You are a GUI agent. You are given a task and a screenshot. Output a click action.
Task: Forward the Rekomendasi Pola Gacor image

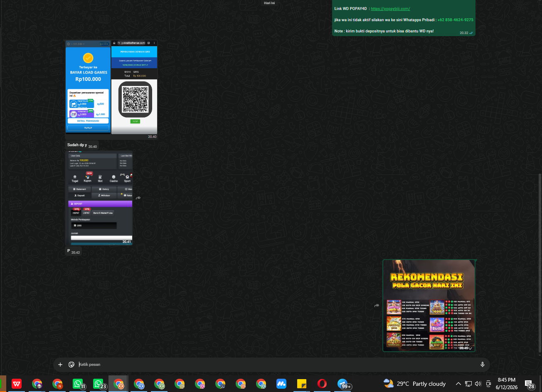click(377, 306)
